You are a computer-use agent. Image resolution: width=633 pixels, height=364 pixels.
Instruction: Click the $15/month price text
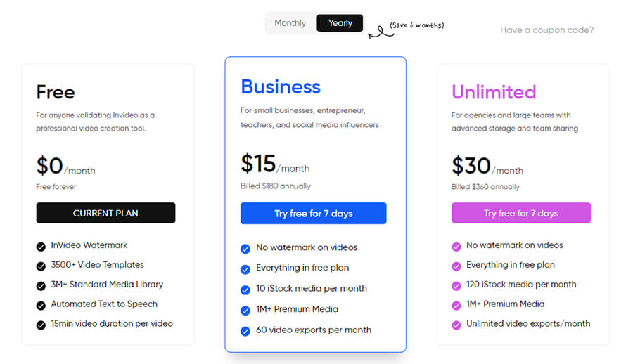pos(274,165)
